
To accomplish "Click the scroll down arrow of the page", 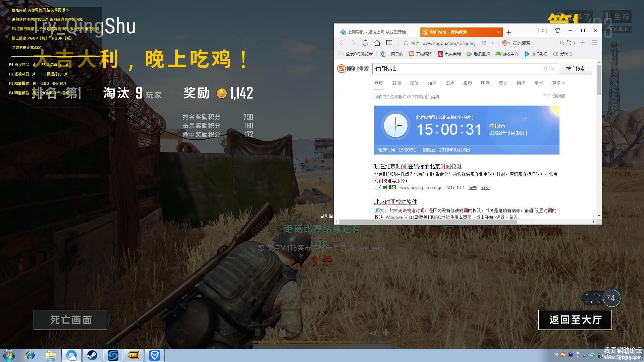I will [x=599, y=216].
